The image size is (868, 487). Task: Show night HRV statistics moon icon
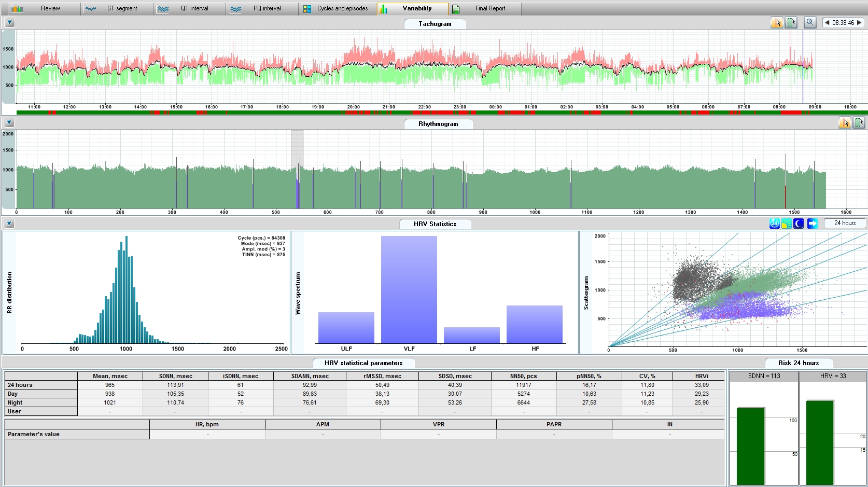799,224
